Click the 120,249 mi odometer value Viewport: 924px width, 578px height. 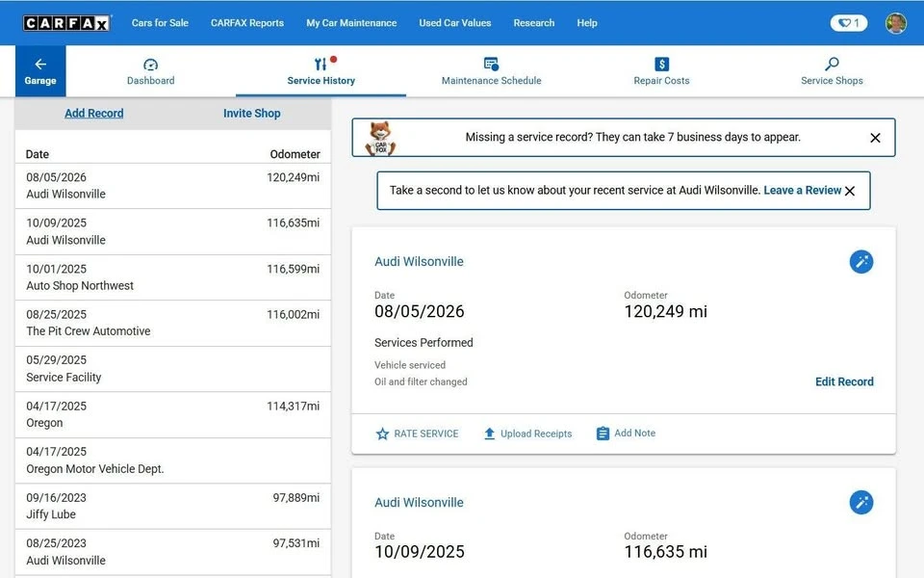(665, 311)
